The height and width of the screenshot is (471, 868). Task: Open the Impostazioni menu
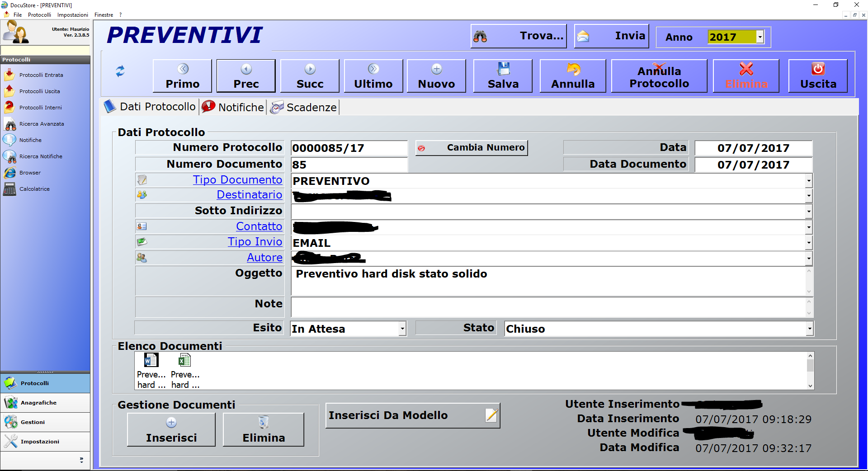72,15
